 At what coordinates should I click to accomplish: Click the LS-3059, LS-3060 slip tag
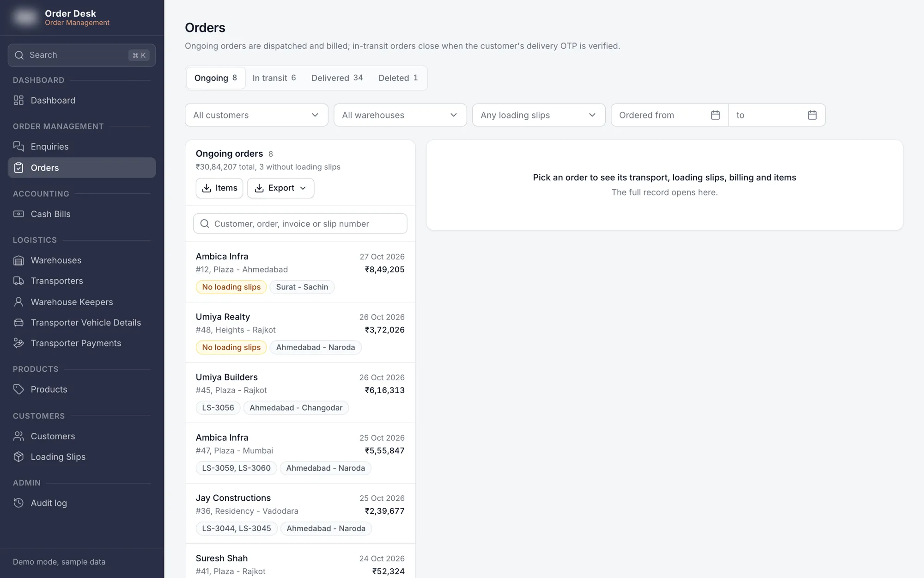(237, 468)
